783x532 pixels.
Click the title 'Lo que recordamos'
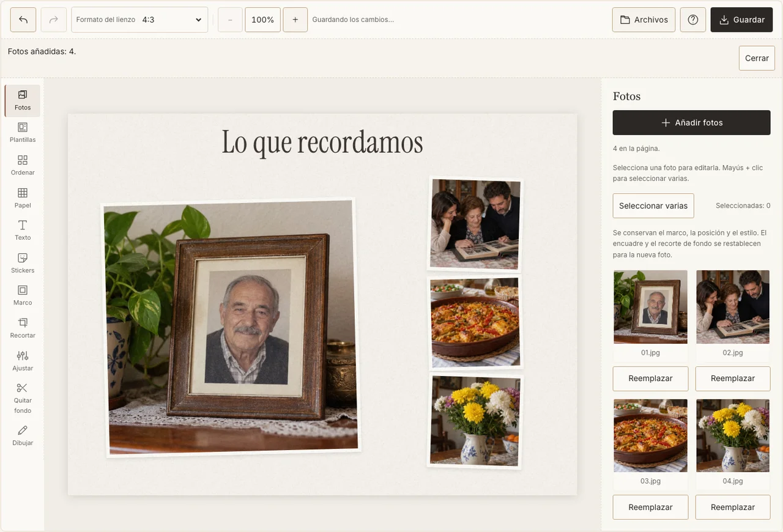(322, 142)
